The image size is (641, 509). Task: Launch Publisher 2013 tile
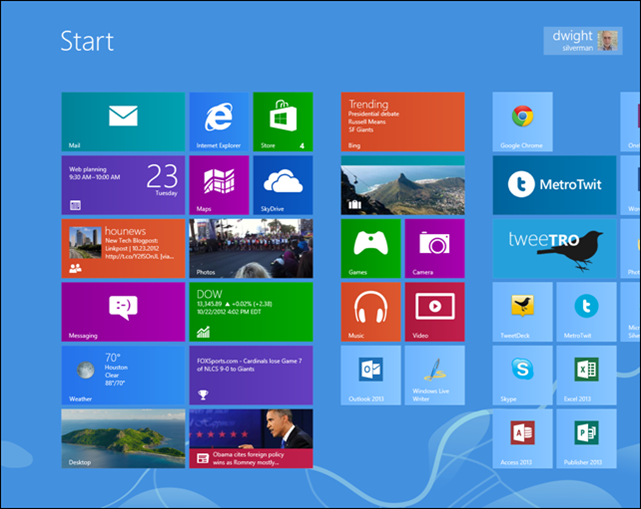point(586,439)
